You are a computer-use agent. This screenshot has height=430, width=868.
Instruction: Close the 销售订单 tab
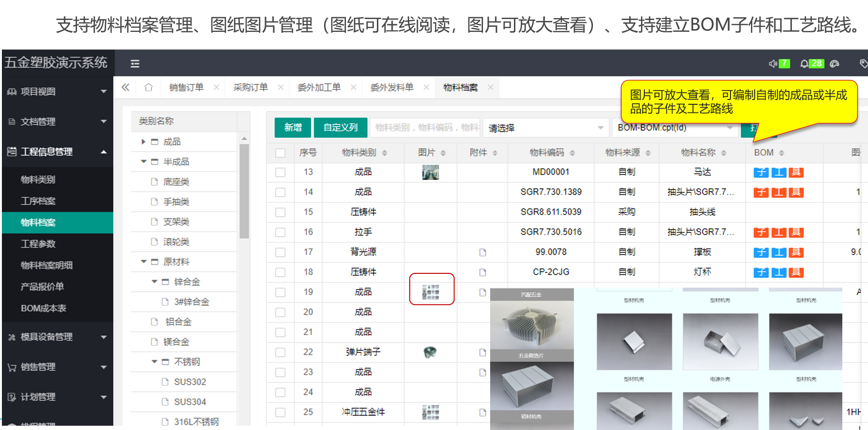pos(217,87)
